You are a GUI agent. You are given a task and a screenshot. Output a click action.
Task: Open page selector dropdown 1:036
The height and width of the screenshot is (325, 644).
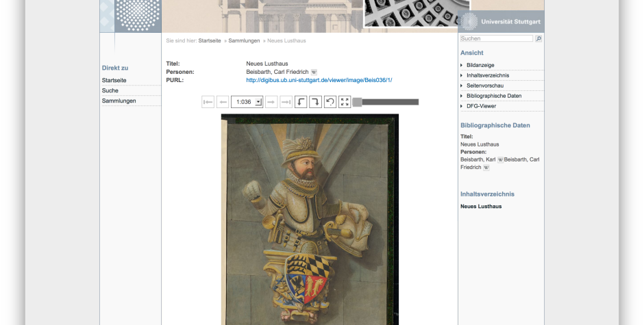[247, 102]
